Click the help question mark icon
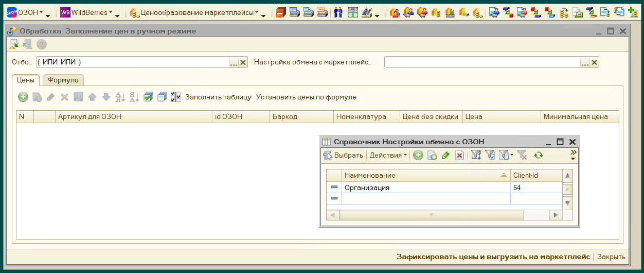644x273 pixels. 41,44
